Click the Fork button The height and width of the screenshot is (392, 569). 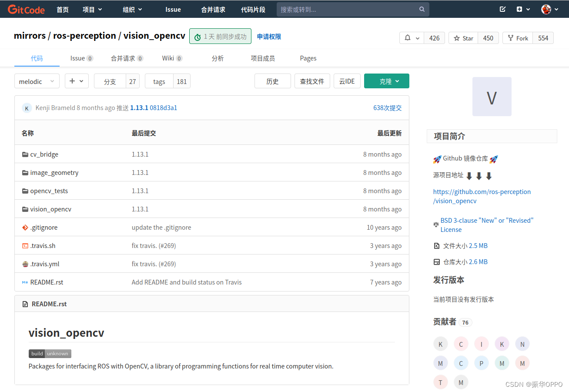[518, 38]
